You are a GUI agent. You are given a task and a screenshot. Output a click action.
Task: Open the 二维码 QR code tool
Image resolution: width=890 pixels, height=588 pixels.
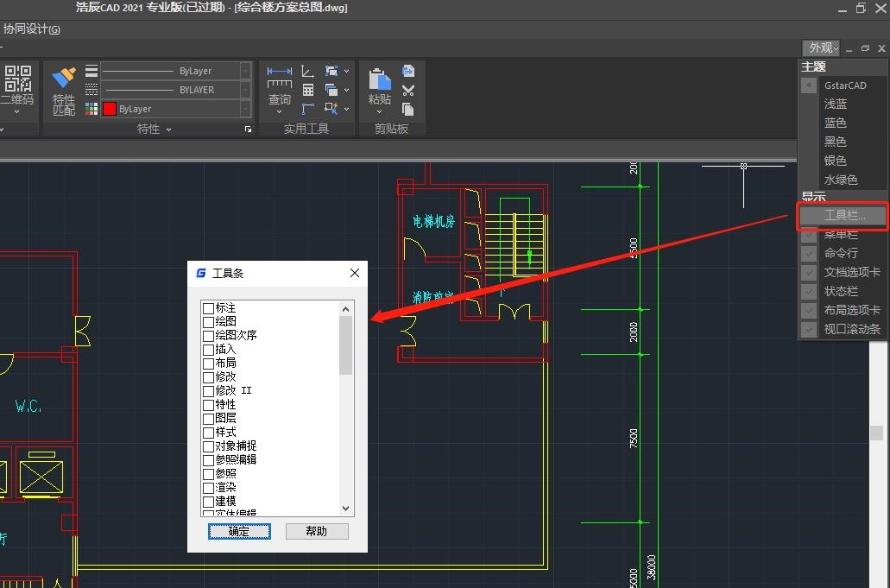(x=17, y=79)
